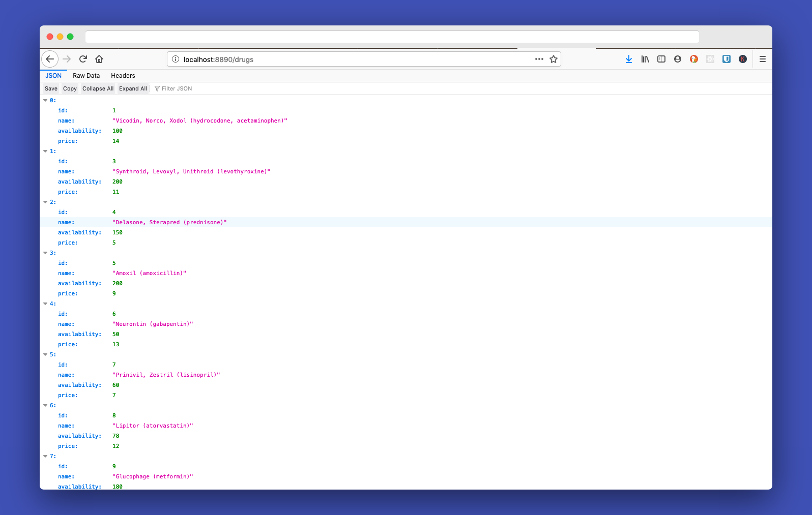Open the Bitwarden extension icon
The image size is (812, 515).
pos(727,59)
